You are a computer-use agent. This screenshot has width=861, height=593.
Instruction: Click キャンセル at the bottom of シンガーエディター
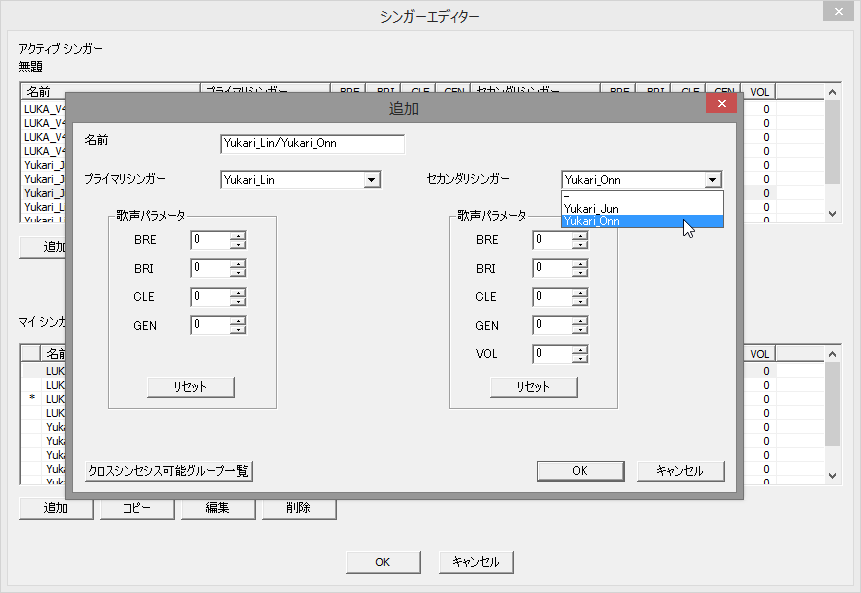pyautogui.click(x=476, y=562)
